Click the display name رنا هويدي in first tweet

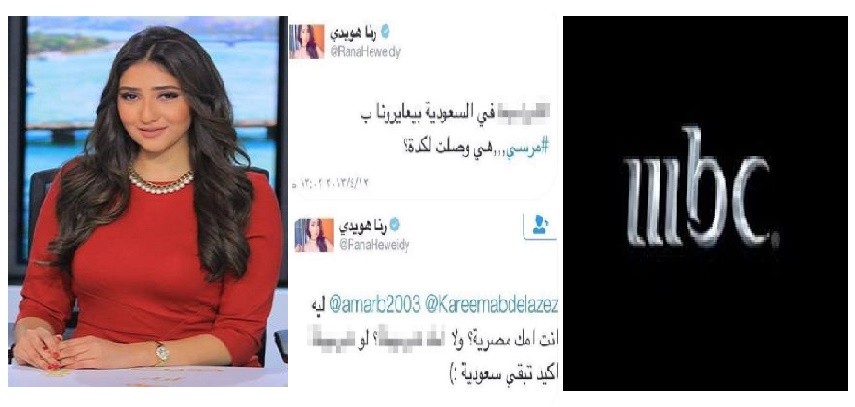pyautogui.click(x=354, y=32)
